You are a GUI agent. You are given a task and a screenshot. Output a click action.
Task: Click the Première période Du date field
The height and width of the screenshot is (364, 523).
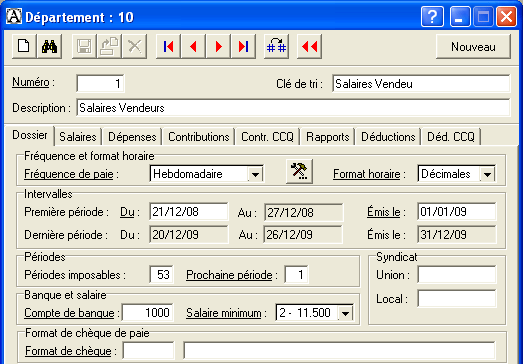pyautogui.click(x=189, y=212)
